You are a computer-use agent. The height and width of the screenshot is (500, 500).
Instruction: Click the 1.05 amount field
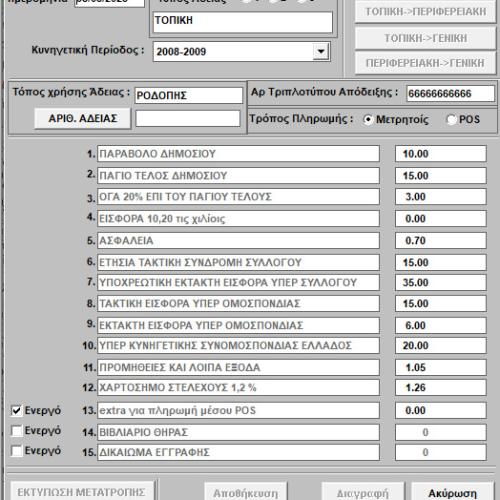441,367
